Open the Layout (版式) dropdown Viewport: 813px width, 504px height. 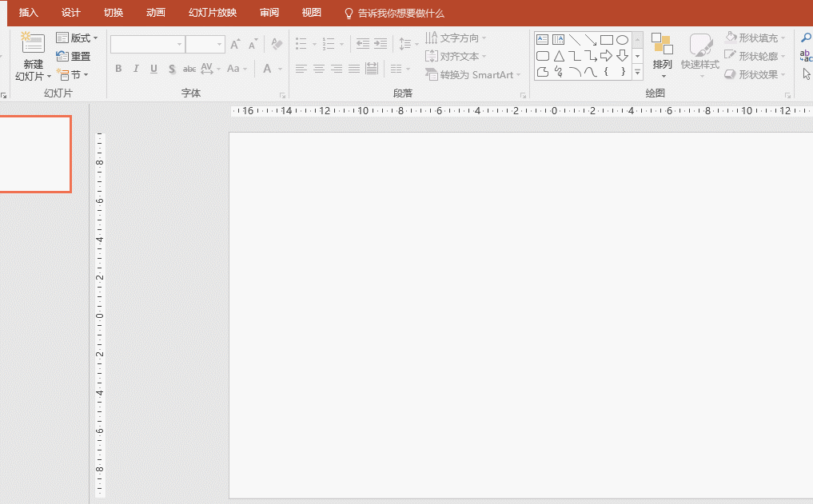(77, 38)
